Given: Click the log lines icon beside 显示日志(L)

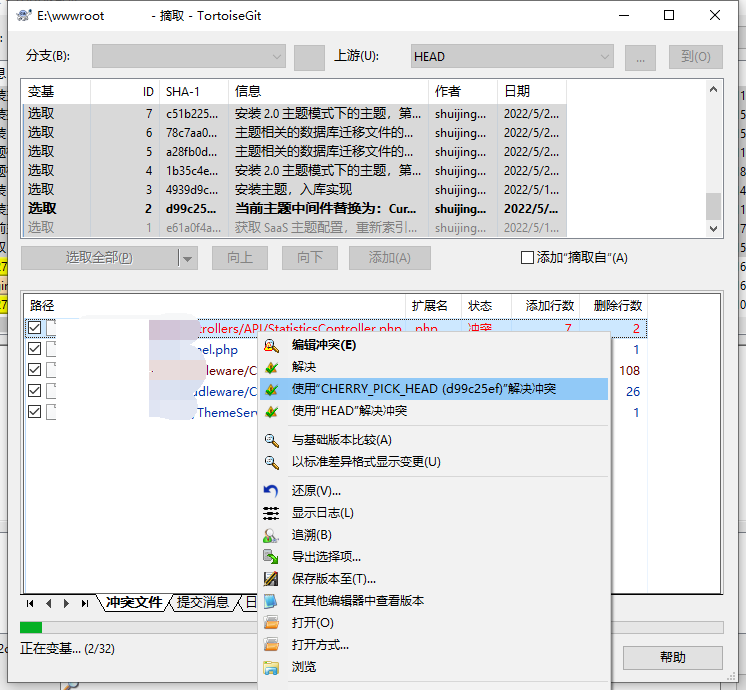Looking at the screenshot, I should (x=271, y=513).
